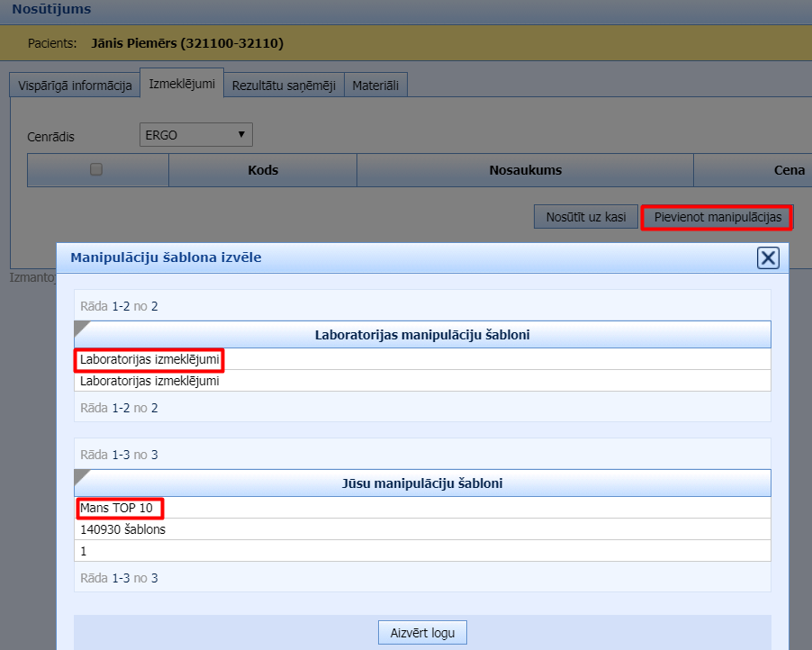The height and width of the screenshot is (650, 812).
Task: Click the Kods column header
Action: pos(263,170)
